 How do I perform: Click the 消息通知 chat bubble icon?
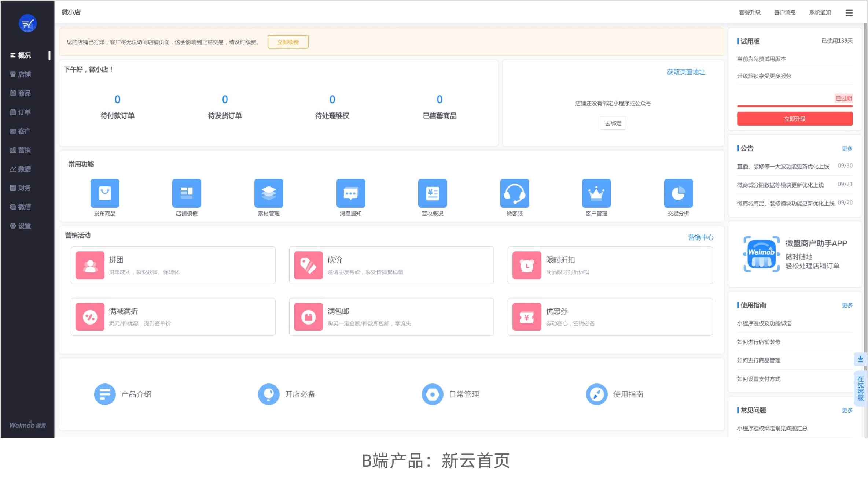350,193
